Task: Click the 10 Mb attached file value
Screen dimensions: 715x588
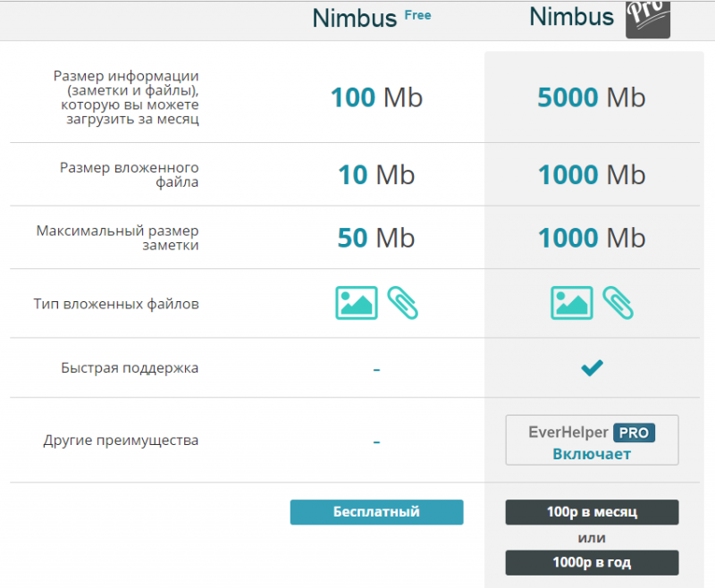Action: pos(376,174)
